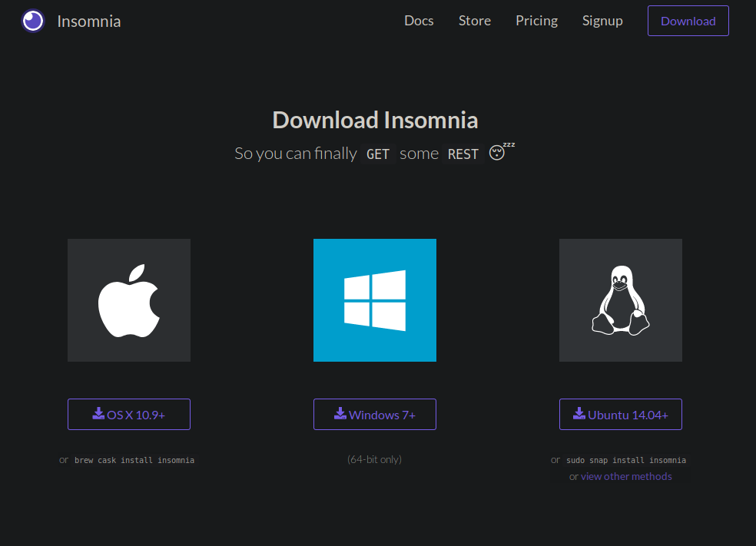
Task: Open the view other methods link
Action: tap(626, 477)
